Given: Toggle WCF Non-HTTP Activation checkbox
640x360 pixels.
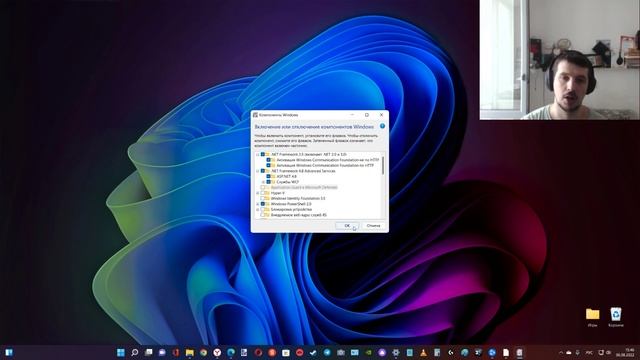Looking at the screenshot, I should [268, 160].
